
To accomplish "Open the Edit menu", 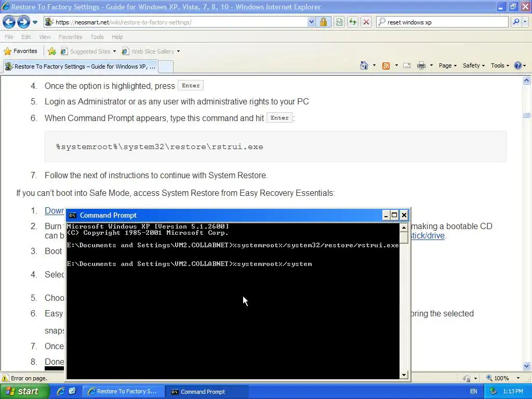I will [x=26, y=37].
